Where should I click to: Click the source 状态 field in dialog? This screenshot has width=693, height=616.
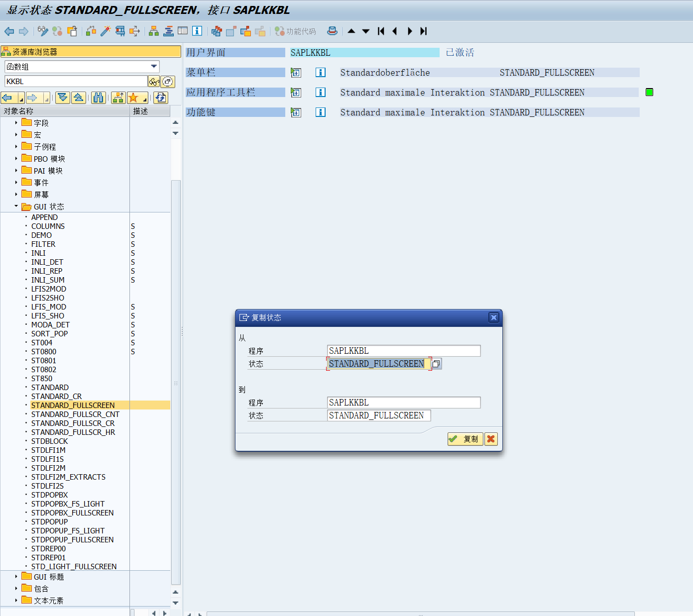click(378, 364)
